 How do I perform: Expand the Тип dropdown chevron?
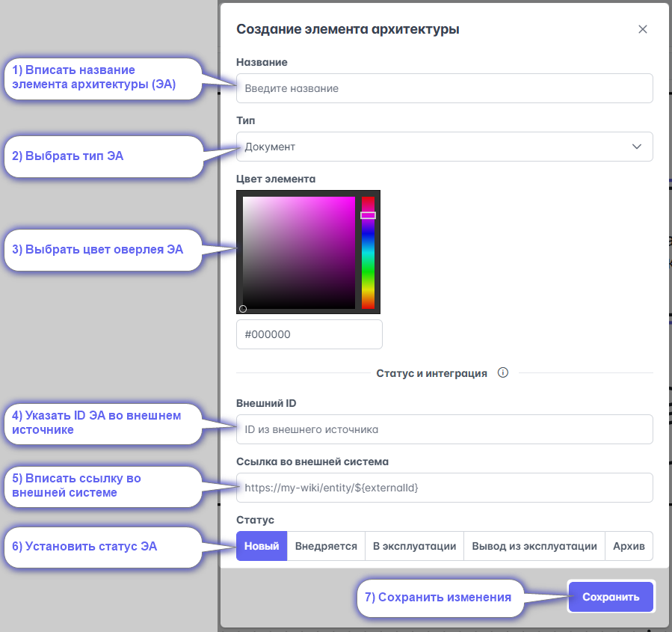coord(637,147)
